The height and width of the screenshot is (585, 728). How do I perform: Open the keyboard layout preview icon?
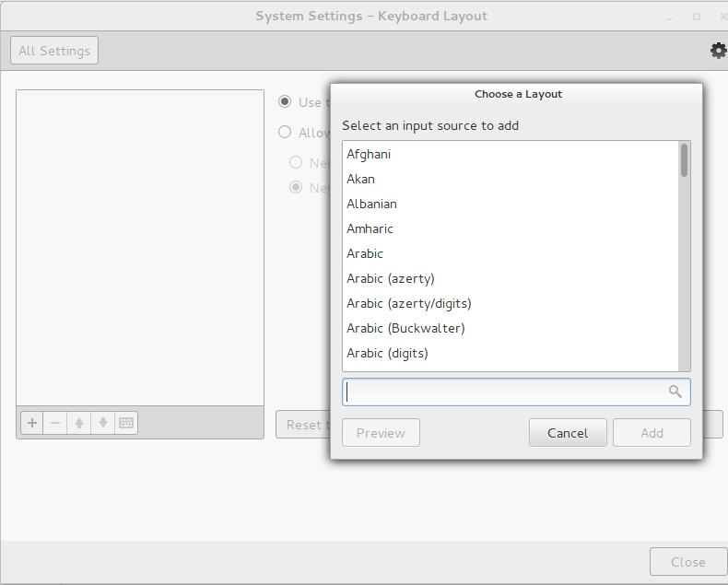click(126, 423)
